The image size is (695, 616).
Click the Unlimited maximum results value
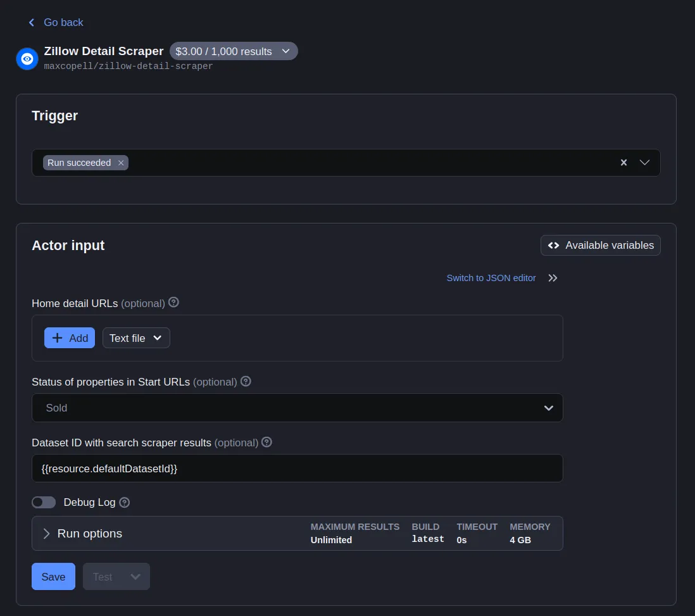331,540
